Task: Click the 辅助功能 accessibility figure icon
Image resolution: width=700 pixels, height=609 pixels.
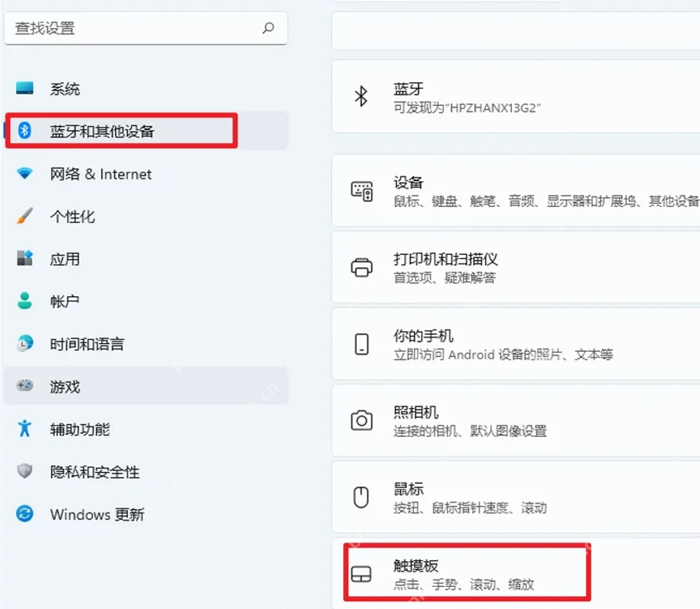Action: pos(24,428)
